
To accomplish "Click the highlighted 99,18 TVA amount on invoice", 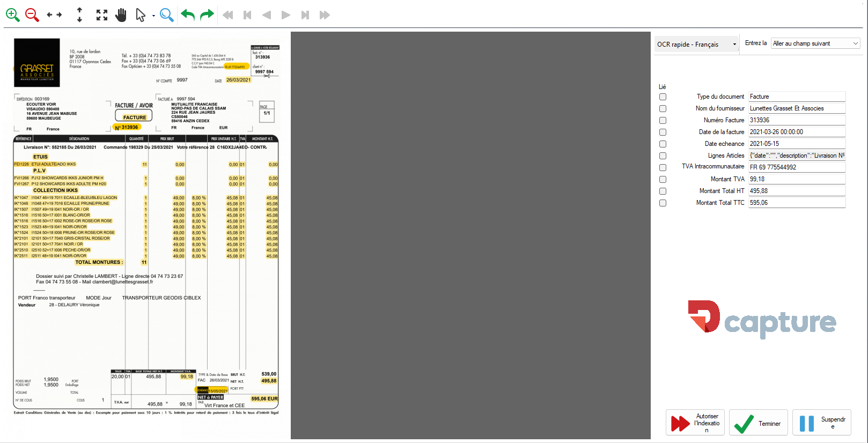I will [187, 376].
